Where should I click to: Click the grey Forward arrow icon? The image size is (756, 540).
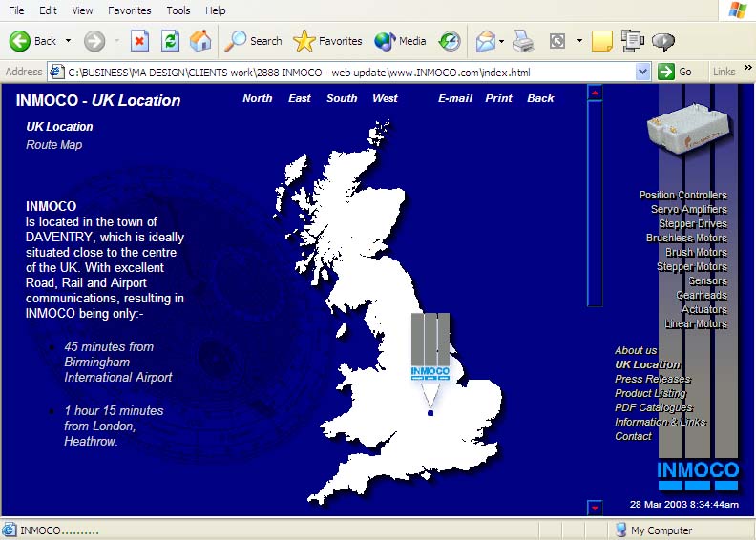[94, 41]
